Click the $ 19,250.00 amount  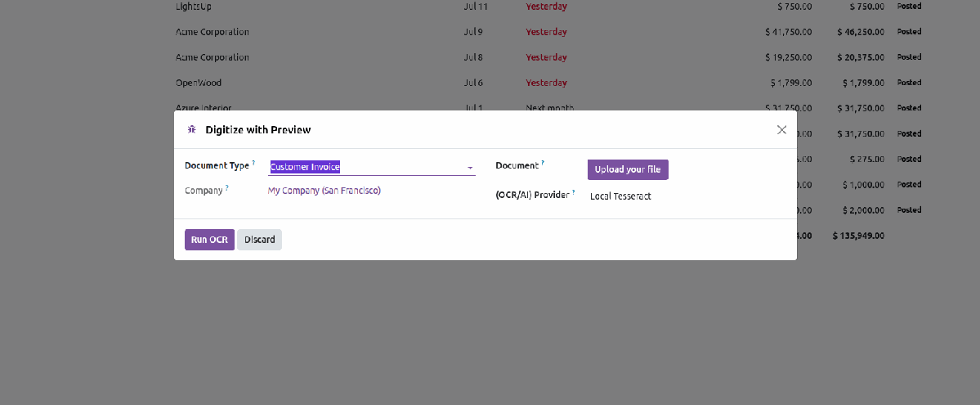789,57
